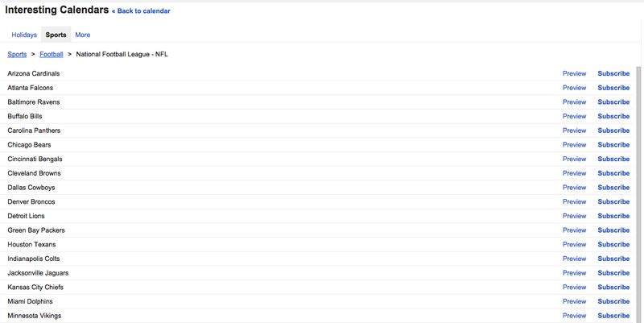Open the Holidays tab
Viewport: 644px width, 323px height.
24,35
